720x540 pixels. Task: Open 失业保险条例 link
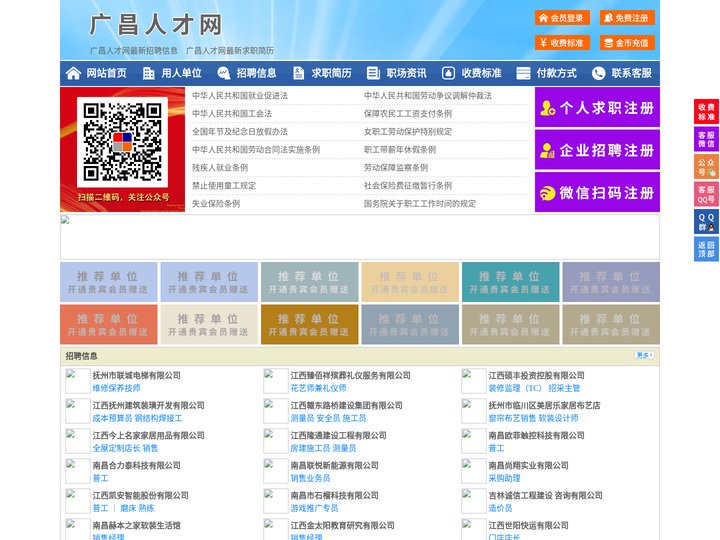click(216, 203)
